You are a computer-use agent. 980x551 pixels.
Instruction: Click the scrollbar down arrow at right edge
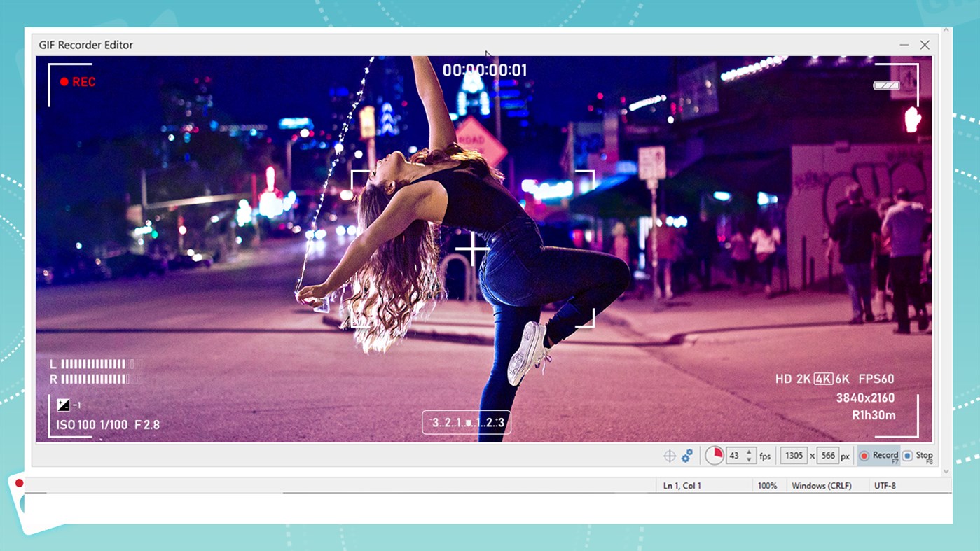tap(946, 472)
